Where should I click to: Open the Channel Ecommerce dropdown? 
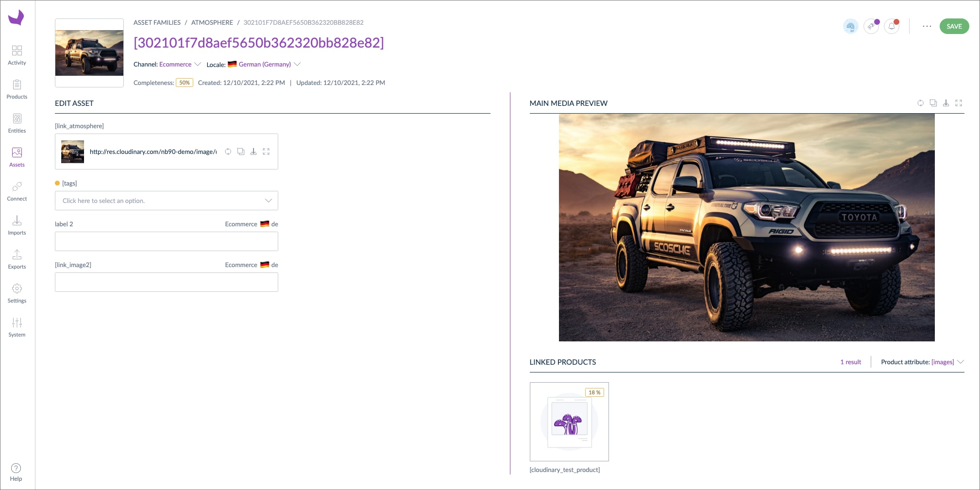tap(167, 64)
